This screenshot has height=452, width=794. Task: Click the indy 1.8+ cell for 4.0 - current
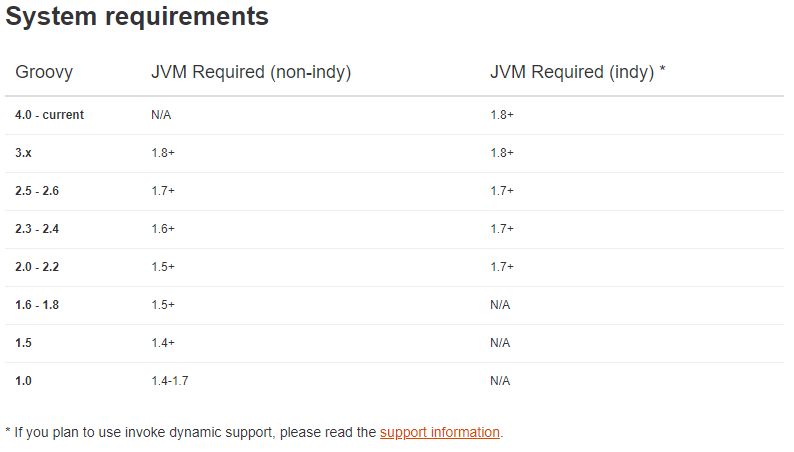pyautogui.click(x=502, y=115)
